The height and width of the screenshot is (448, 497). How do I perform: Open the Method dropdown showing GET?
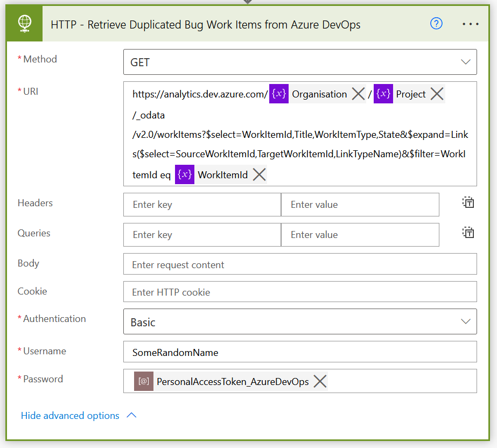(x=300, y=62)
